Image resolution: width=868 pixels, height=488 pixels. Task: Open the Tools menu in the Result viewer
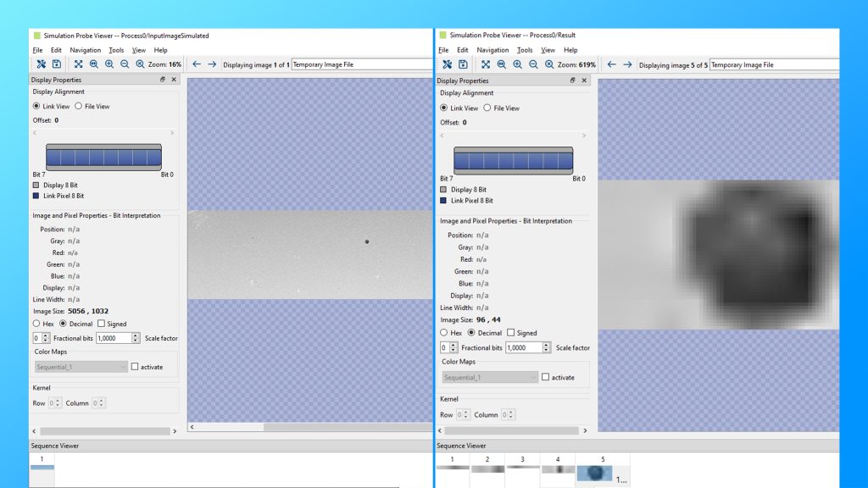pos(525,50)
